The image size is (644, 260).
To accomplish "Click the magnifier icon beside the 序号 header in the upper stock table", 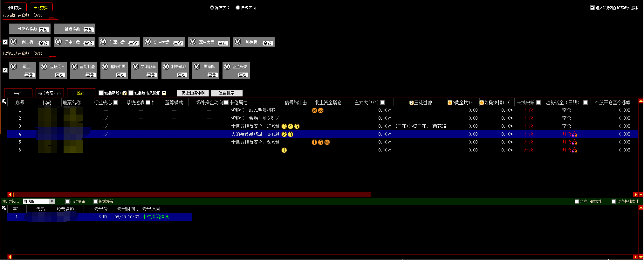I will tap(4, 102).
